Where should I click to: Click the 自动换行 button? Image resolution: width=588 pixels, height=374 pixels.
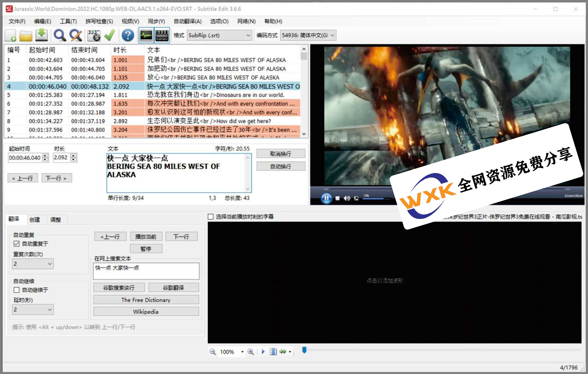281,167
